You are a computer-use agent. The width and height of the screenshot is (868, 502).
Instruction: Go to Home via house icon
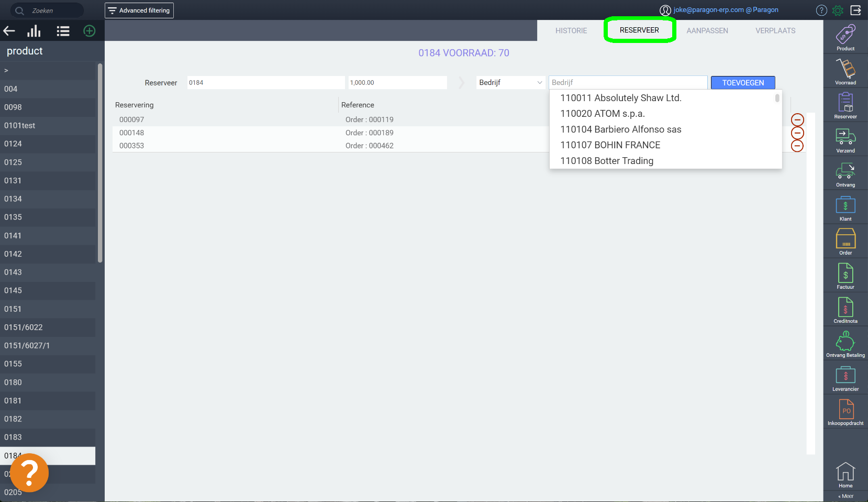pos(845,472)
